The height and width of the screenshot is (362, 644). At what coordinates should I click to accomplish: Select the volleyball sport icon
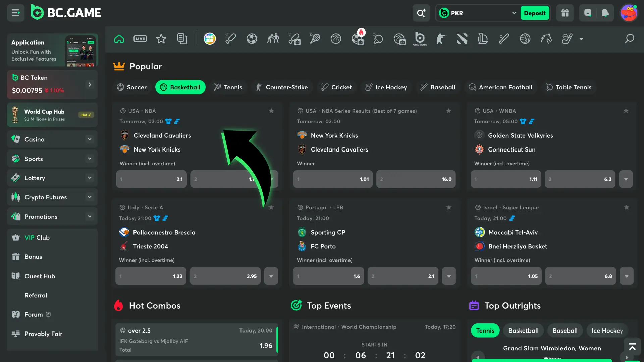(525, 39)
